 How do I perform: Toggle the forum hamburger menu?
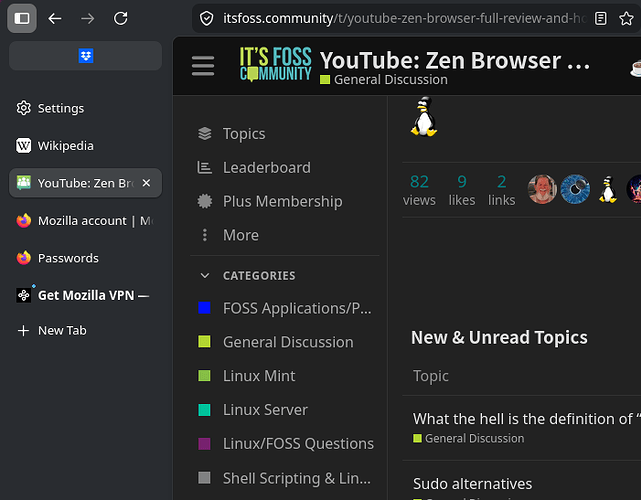(x=203, y=66)
